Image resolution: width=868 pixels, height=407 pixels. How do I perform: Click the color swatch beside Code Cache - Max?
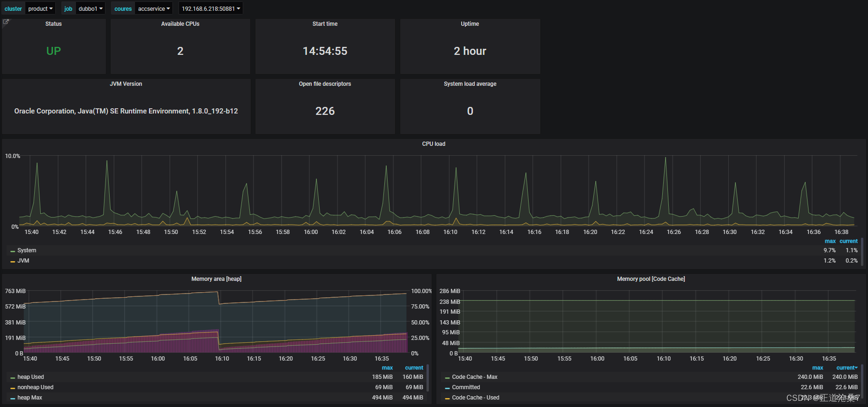coord(447,378)
